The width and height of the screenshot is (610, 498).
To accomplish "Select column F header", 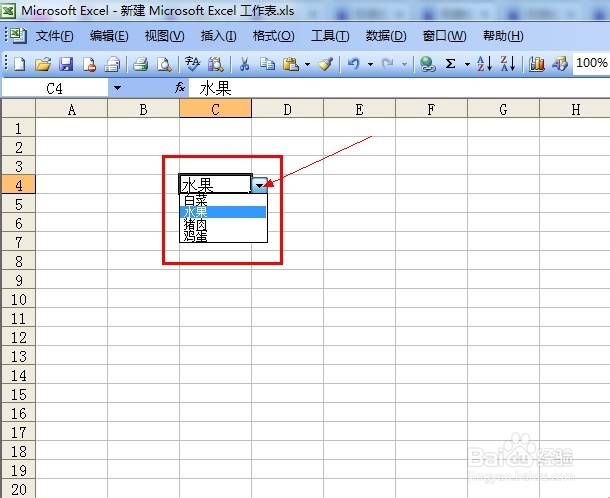I will [x=431, y=109].
